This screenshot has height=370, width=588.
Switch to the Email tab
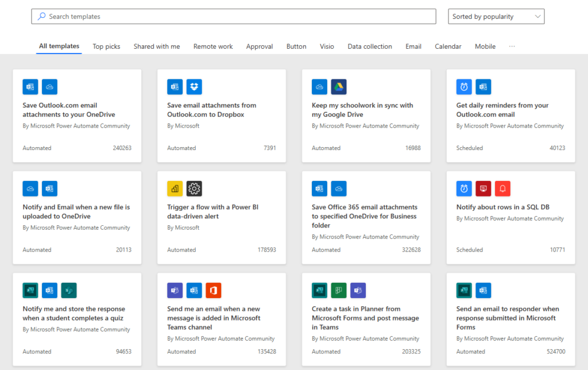(x=413, y=46)
